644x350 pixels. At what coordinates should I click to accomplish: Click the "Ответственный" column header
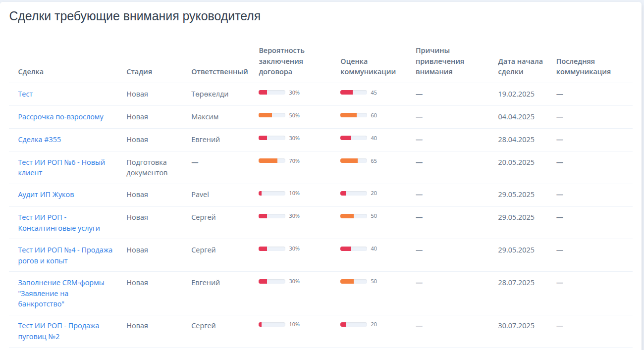click(219, 72)
